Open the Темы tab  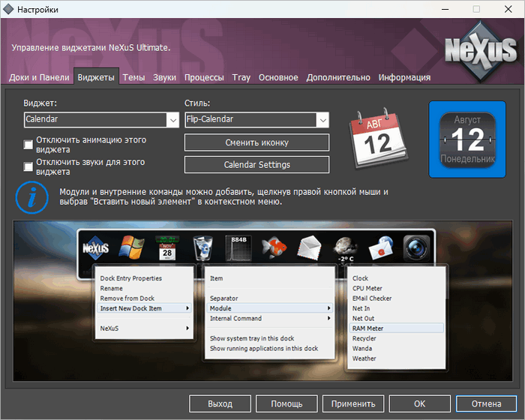(133, 77)
